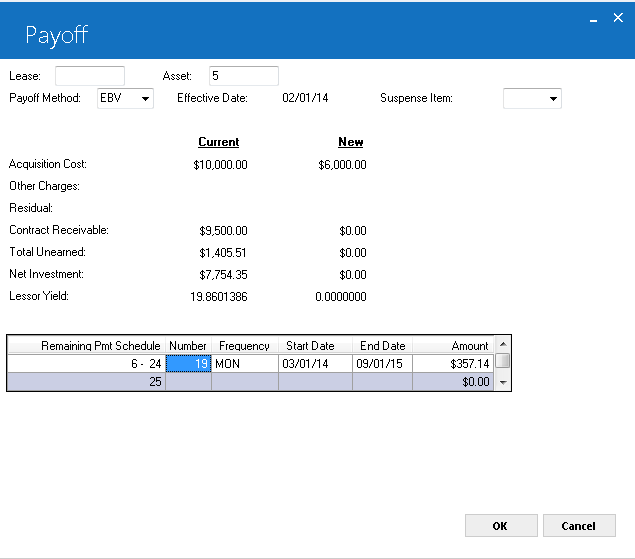The image size is (635, 559).
Task: Click the scrollbar thumb in payment grid
Action: [x=503, y=360]
